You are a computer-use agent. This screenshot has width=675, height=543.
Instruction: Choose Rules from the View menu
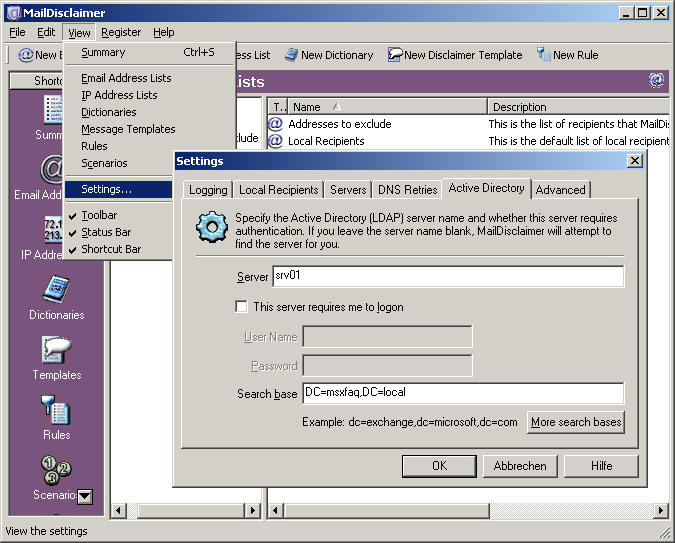[x=118, y=146]
